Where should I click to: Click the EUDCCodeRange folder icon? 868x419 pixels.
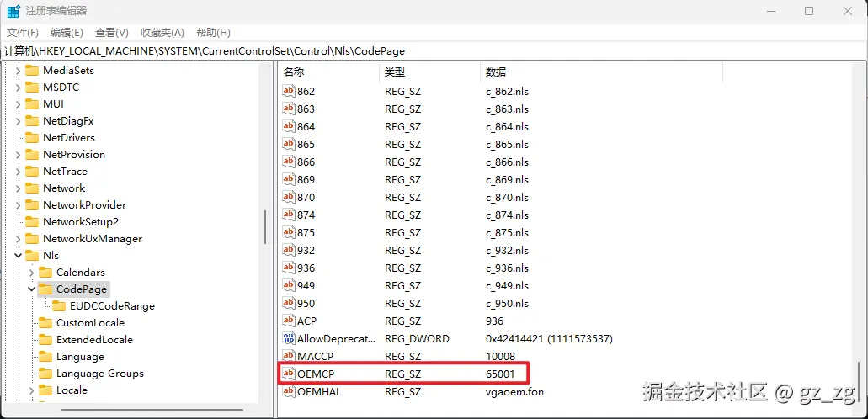tap(59, 306)
